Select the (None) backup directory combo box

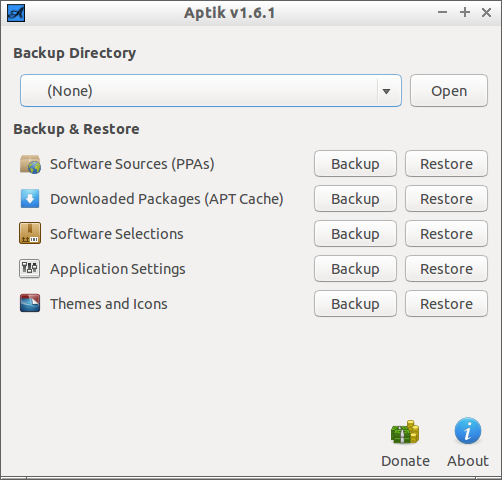[x=211, y=91]
